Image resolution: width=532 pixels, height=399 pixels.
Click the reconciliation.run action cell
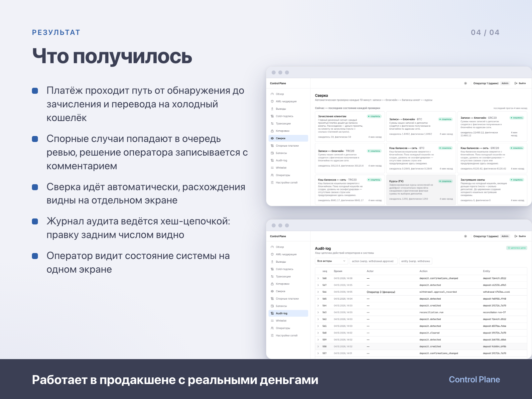coord(431,313)
